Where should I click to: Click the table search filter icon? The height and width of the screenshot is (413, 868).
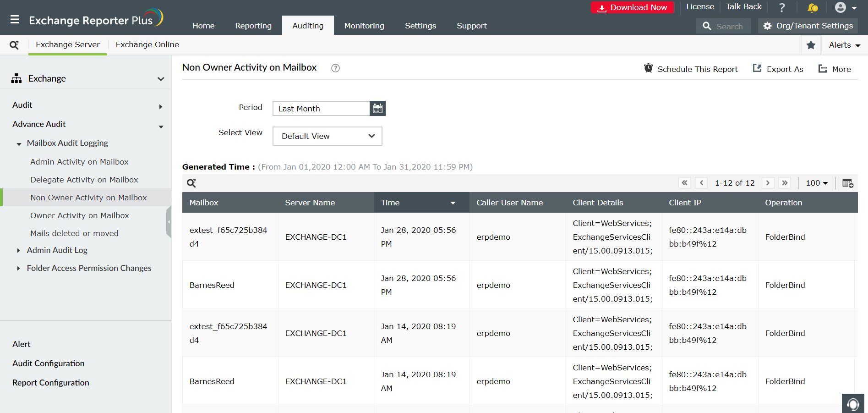[191, 183]
